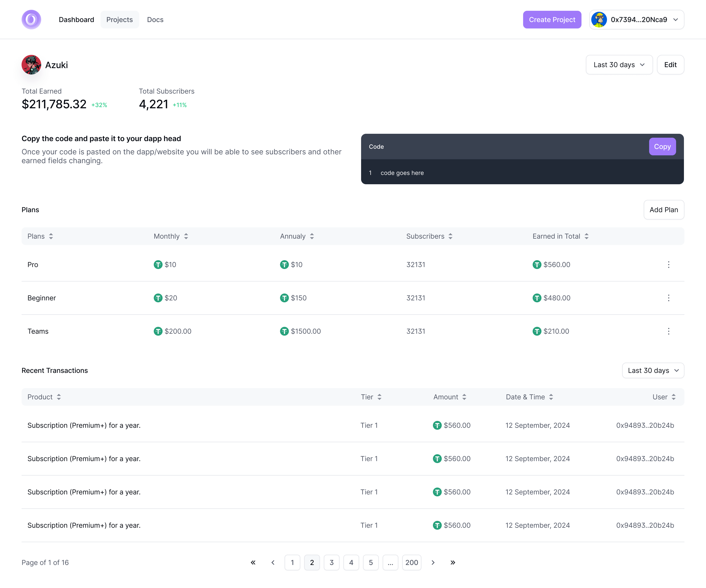The image size is (706, 588).
Task: Click the +32% growth indicator
Action: (99, 105)
